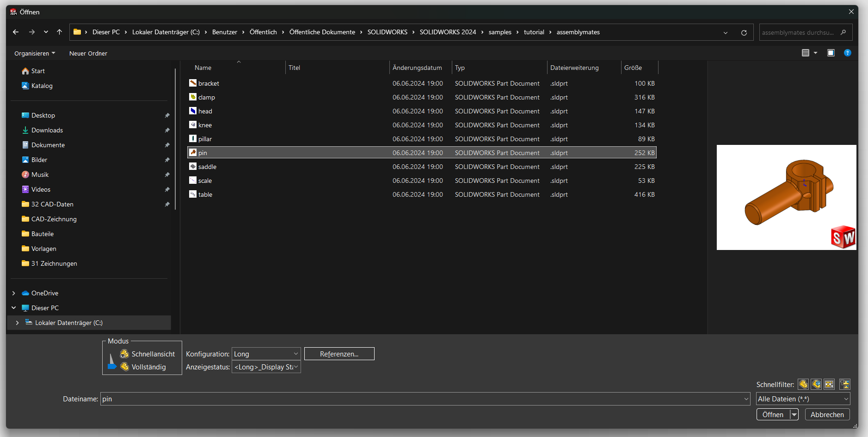This screenshot has width=868, height=437.
Task: Open the Konfiguration dropdown showing Long
Action: 266,354
